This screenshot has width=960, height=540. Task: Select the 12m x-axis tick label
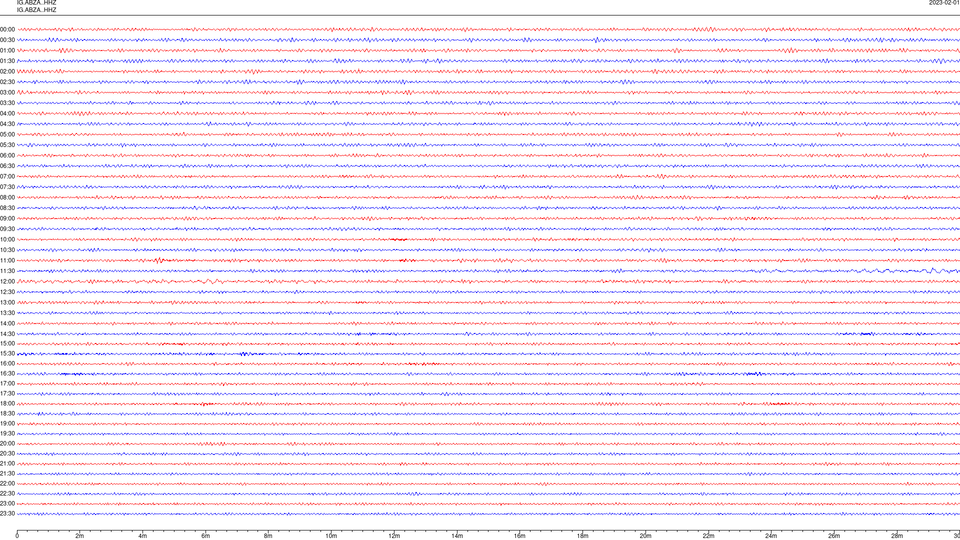pyautogui.click(x=394, y=536)
